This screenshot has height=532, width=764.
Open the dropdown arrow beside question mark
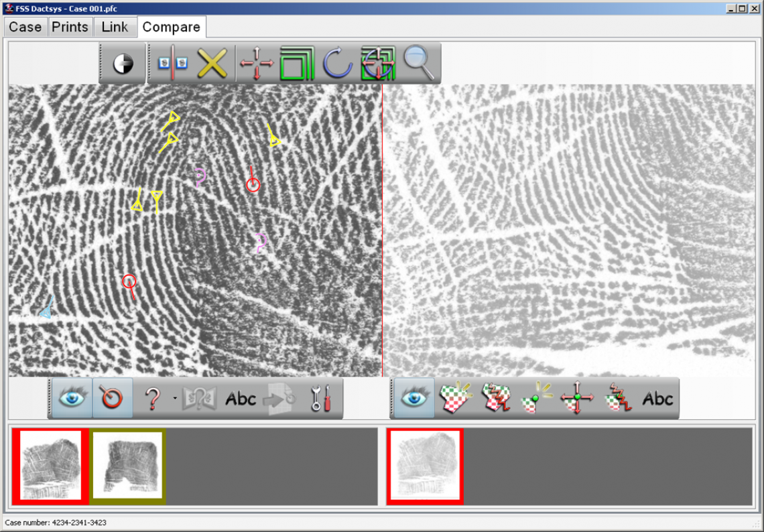point(175,399)
